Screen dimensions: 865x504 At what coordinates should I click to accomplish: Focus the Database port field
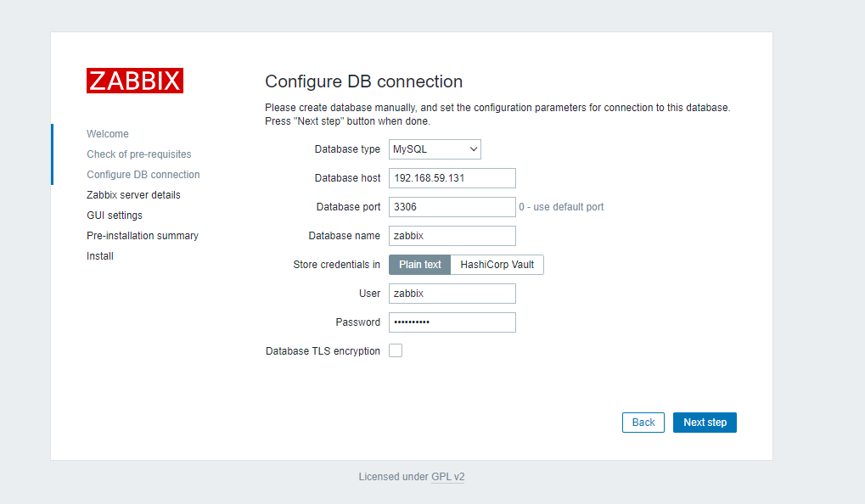452,207
